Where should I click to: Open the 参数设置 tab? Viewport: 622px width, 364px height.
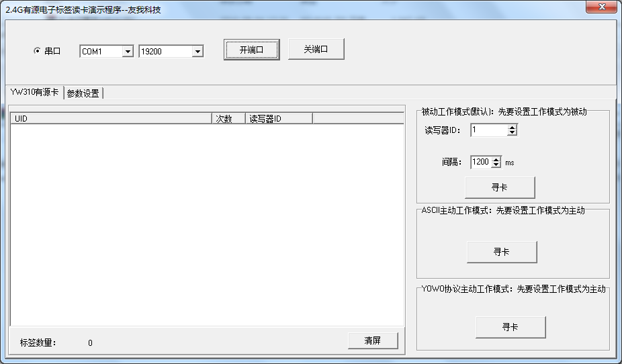coord(83,93)
